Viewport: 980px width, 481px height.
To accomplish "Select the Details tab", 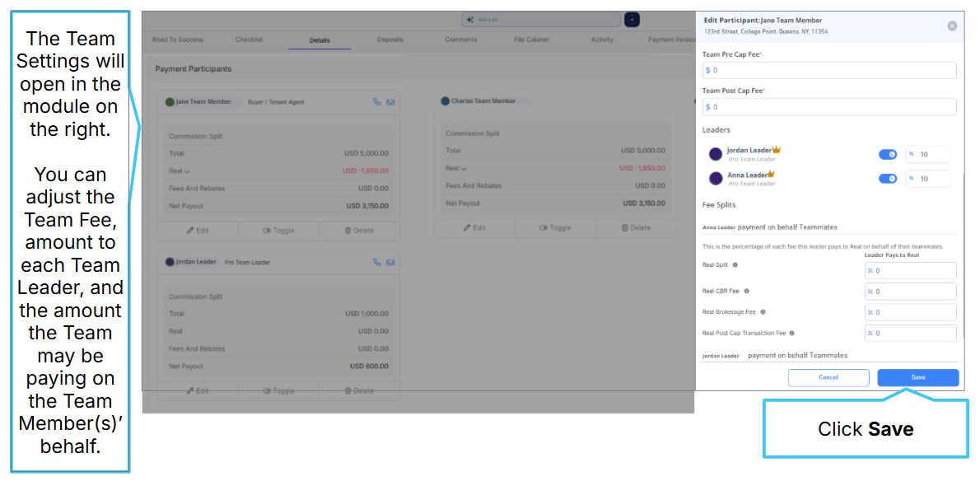I will point(320,40).
